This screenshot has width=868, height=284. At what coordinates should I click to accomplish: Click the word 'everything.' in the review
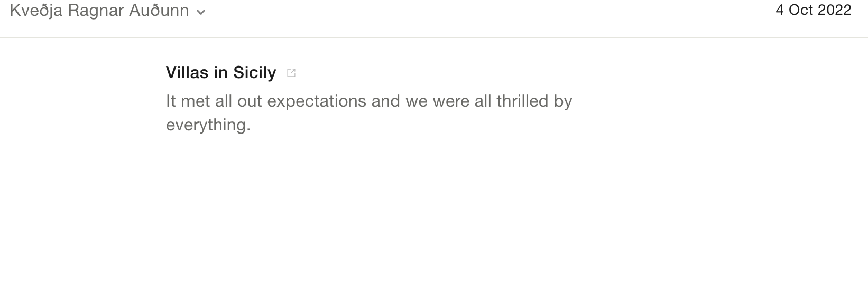point(208,125)
